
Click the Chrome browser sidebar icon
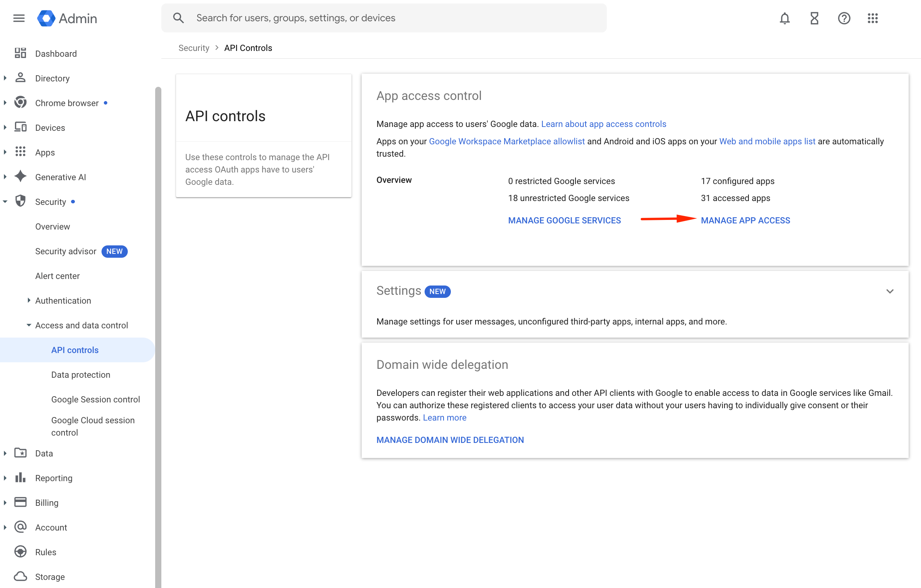coord(20,103)
